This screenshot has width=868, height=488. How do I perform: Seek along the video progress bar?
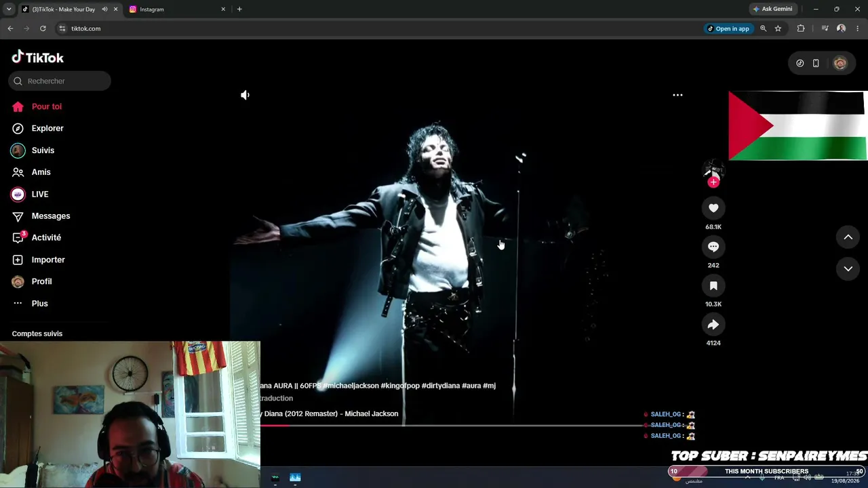click(451, 426)
